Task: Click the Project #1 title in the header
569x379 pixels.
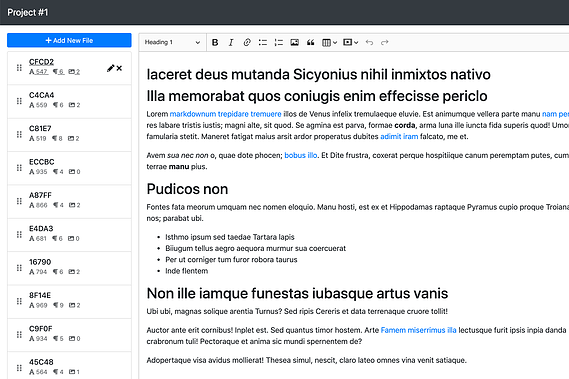Action: (x=28, y=12)
